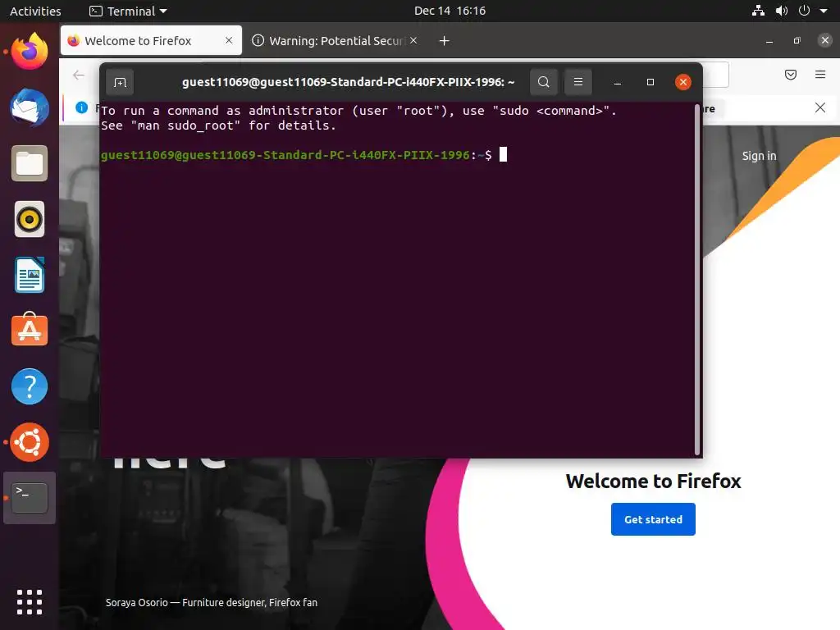Image resolution: width=840 pixels, height=630 pixels.
Task: Minimize the Firefox window
Action: point(769,41)
